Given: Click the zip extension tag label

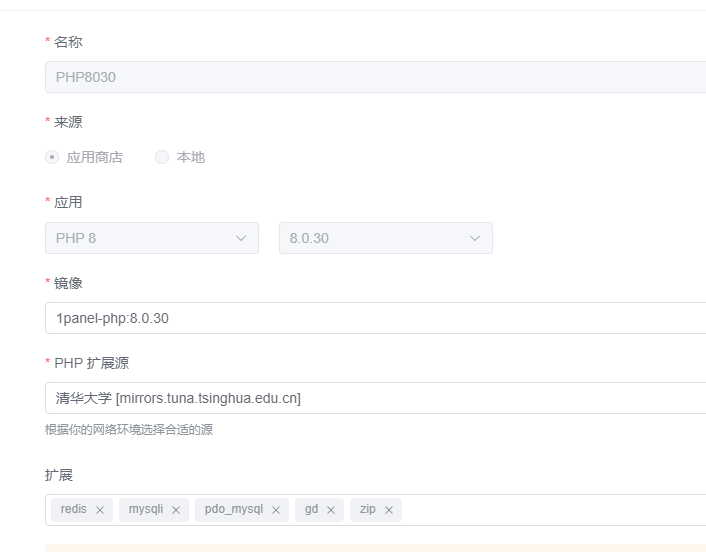Looking at the screenshot, I should click(x=368, y=509).
